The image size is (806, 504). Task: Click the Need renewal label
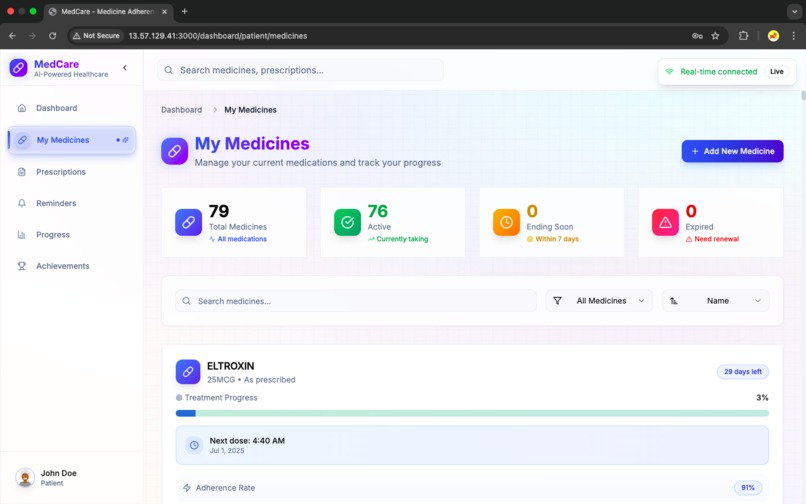(x=717, y=239)
